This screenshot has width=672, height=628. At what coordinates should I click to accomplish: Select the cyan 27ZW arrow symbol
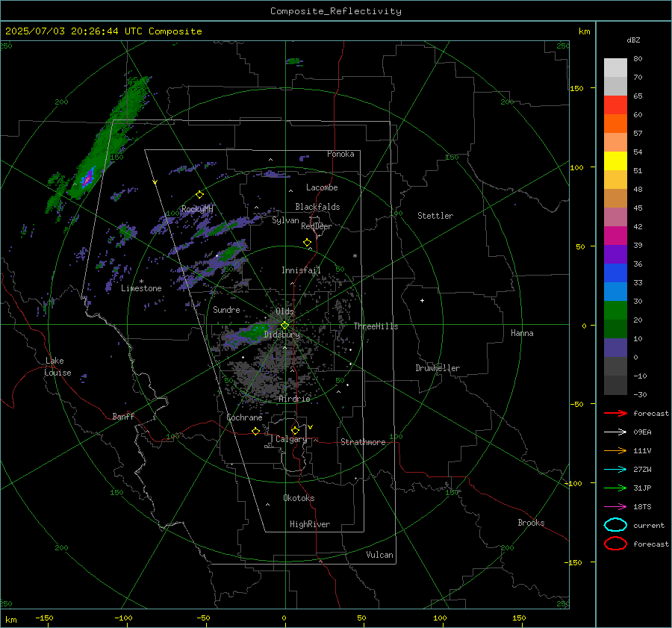tap(615, 470)
